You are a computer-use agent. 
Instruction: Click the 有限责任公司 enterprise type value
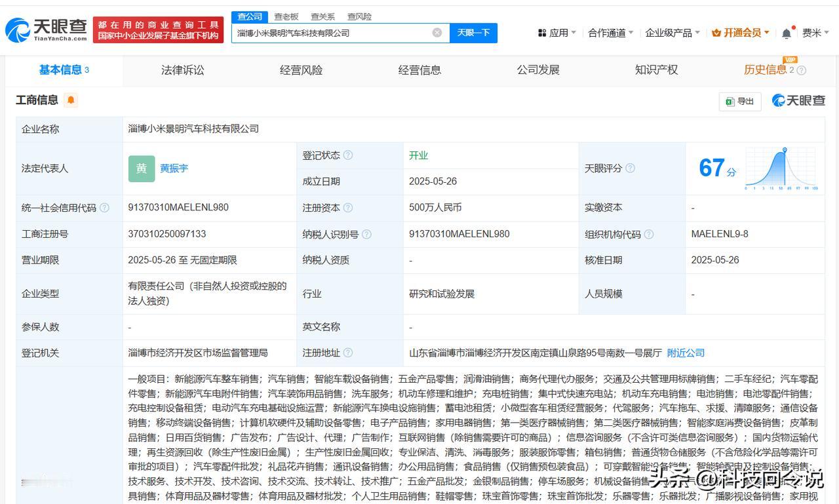(x=207, y=294)
